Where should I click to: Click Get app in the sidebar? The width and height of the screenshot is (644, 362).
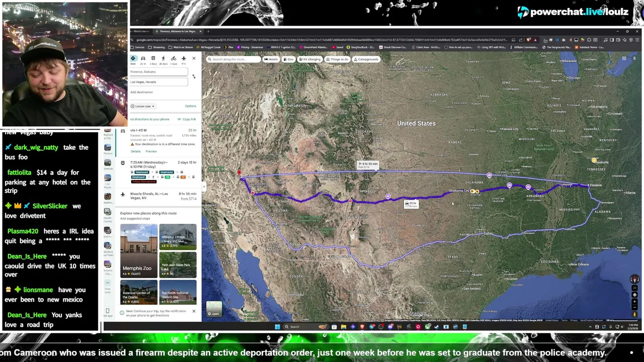107,313
